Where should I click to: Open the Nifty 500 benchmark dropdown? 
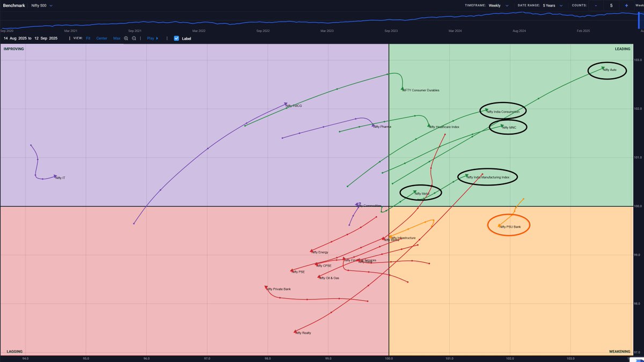(x=42, y=5)
